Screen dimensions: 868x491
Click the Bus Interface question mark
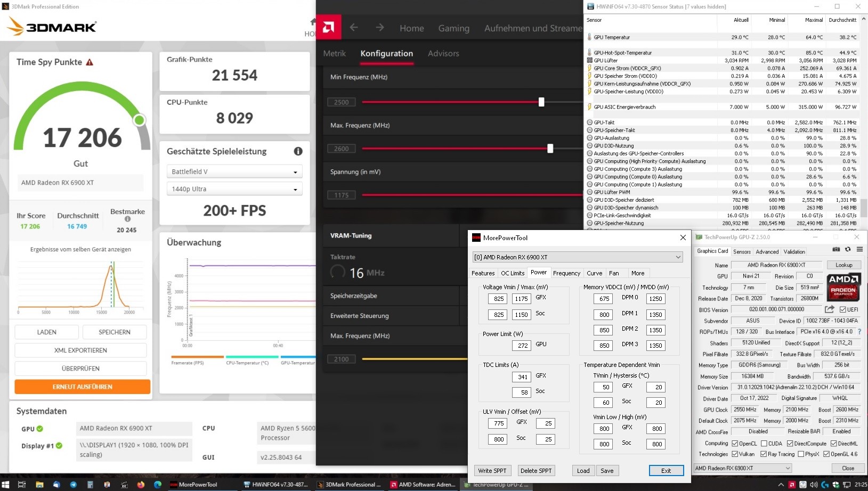pos(859,332)
